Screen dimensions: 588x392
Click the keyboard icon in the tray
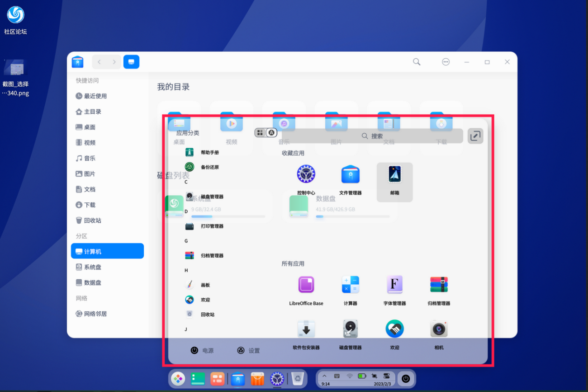337,376
